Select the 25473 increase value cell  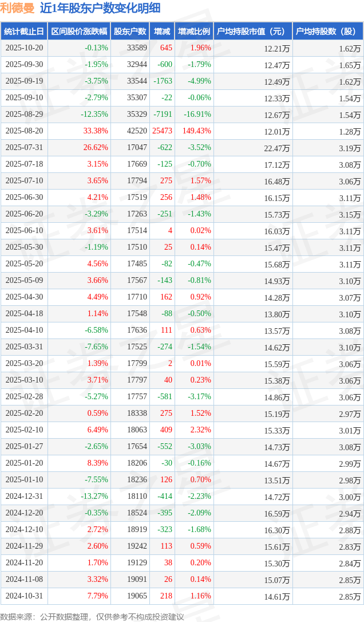click(x=163, y=131)
